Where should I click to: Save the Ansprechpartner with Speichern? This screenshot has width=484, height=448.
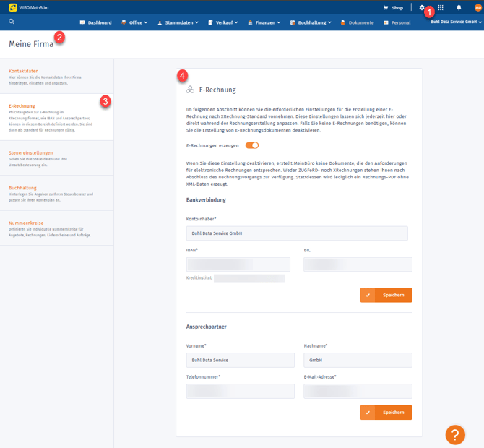pyautogui.click(x=386, y=412)
